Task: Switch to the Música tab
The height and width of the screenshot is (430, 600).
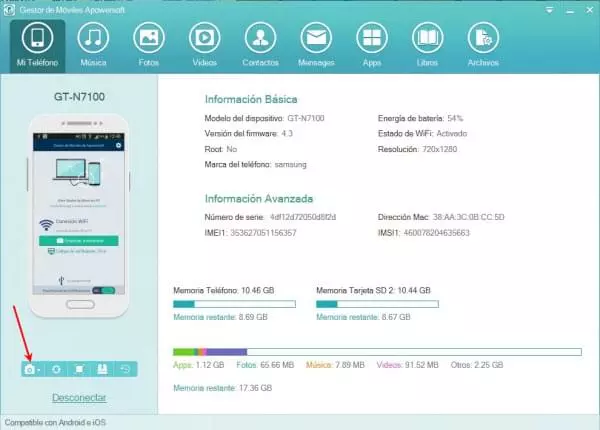Action: 93,46
